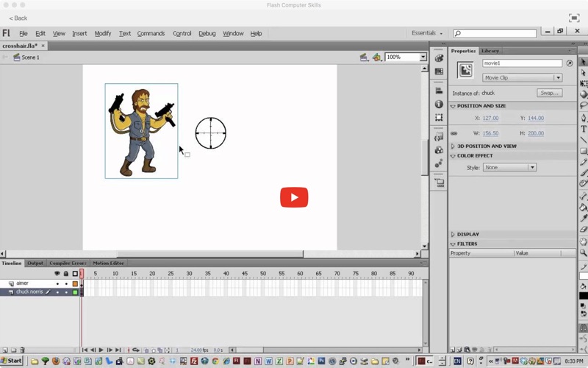Click the black fill color swatch

coord(583,297)
